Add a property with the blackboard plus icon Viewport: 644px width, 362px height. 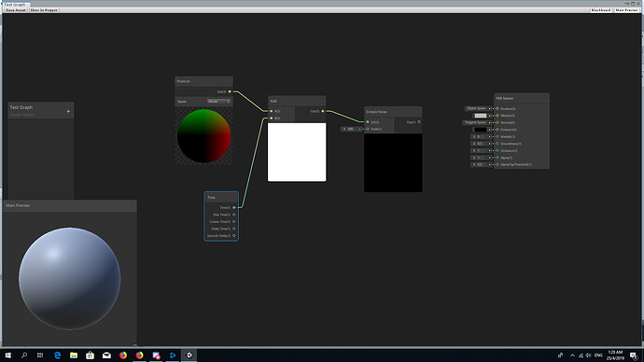click(x=68, y=111)
